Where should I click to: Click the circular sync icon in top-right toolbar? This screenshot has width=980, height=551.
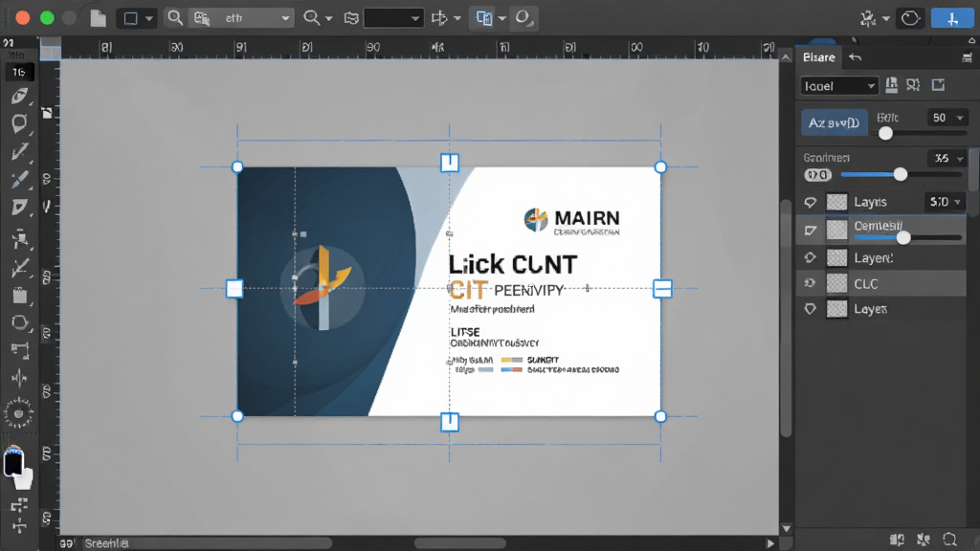[910, 18]
